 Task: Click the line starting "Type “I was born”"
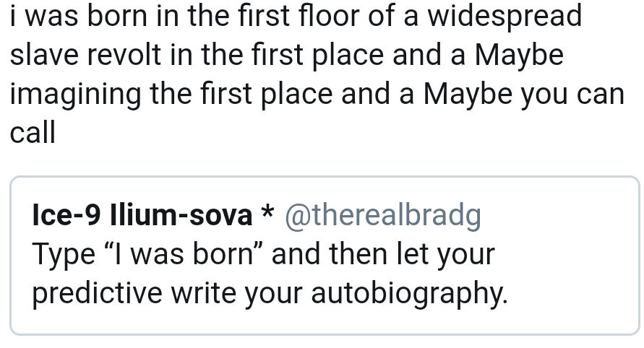point(263,253)
